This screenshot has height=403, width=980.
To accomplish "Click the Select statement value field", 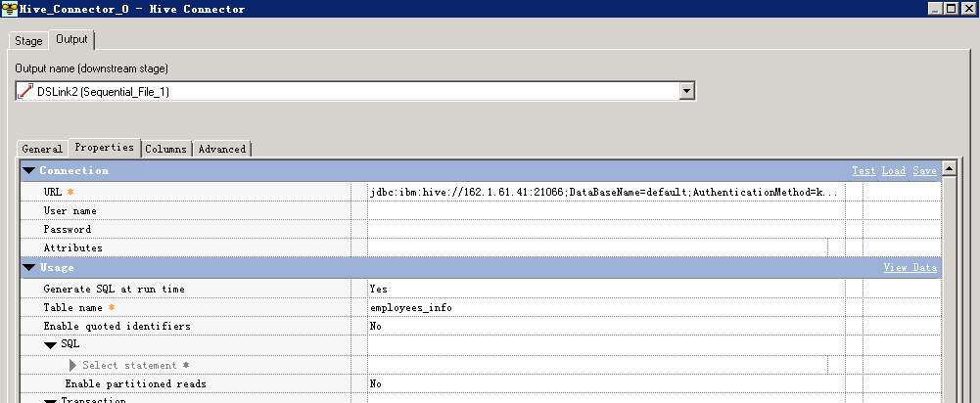I will (597, 365).
